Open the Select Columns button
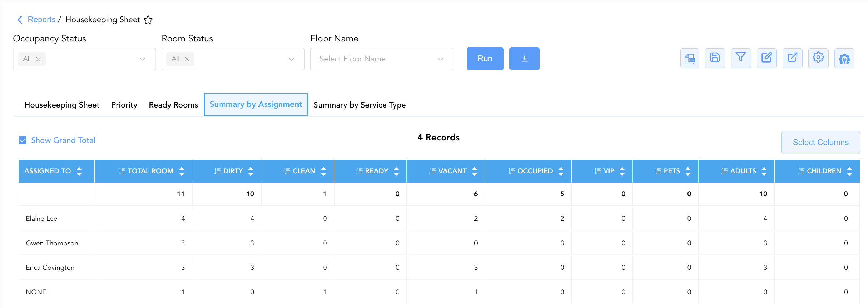The height and width of the screenshot is (308, 868). [x=821, y=143]
